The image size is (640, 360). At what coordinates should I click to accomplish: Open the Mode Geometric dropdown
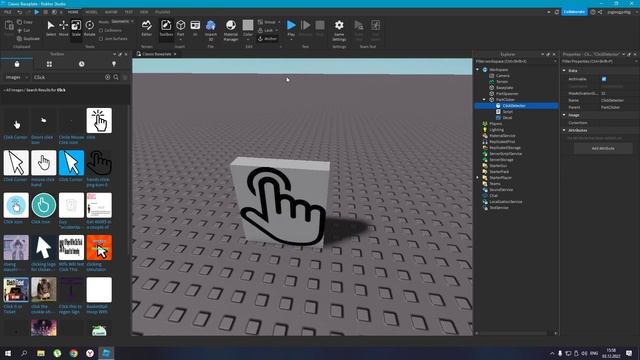click(x=122, y=22)
